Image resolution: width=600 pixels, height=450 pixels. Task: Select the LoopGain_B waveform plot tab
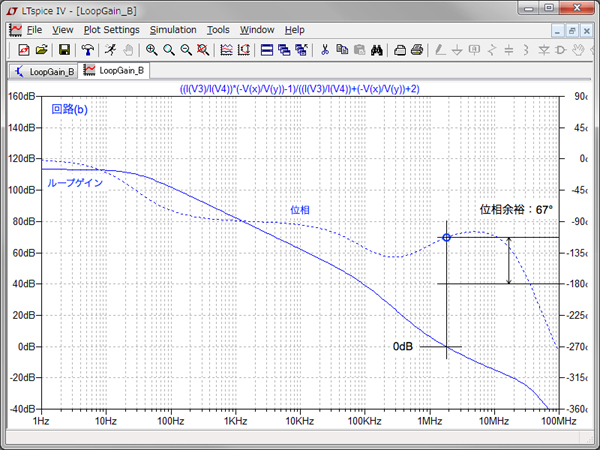coord(114,71)
